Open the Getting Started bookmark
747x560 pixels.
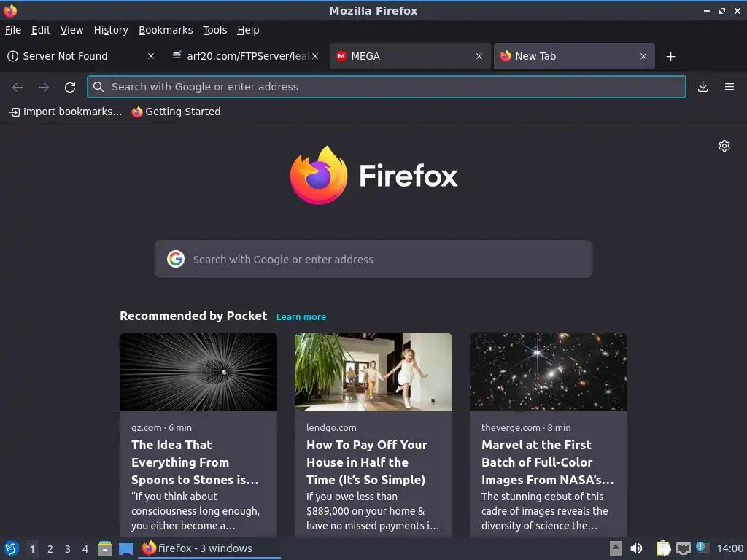pos(177,112)
